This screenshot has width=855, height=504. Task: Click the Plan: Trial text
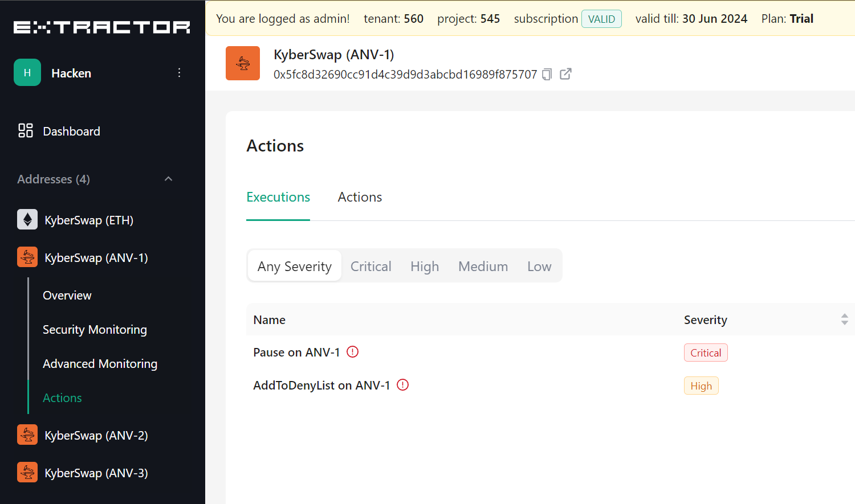(x=787, y=19)
